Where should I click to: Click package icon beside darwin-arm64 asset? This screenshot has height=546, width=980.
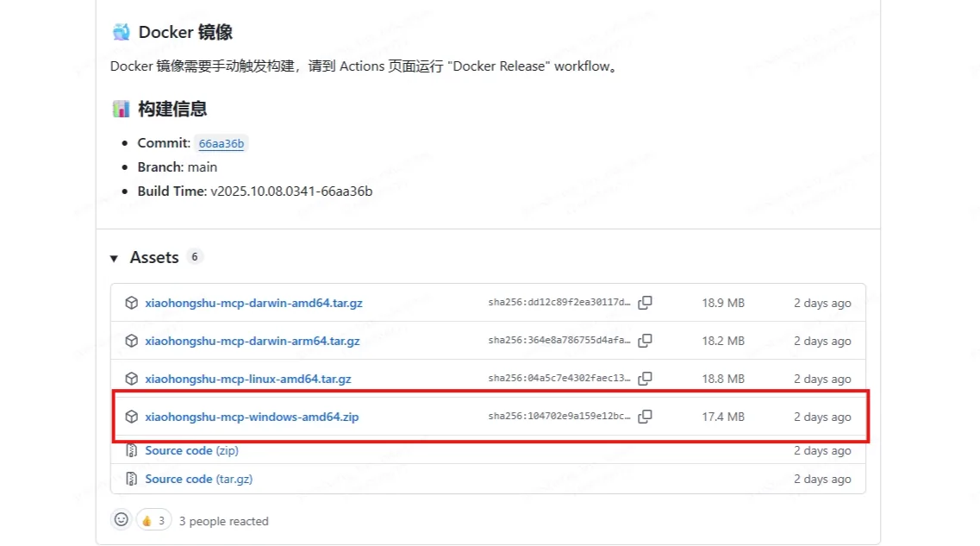point(131,341)
